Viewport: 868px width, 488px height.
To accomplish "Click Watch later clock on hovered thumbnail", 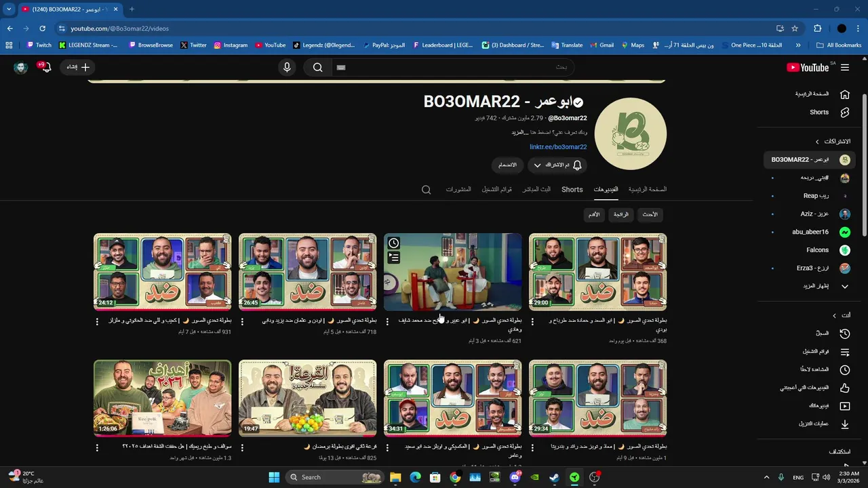I will [x=394, y=243].
